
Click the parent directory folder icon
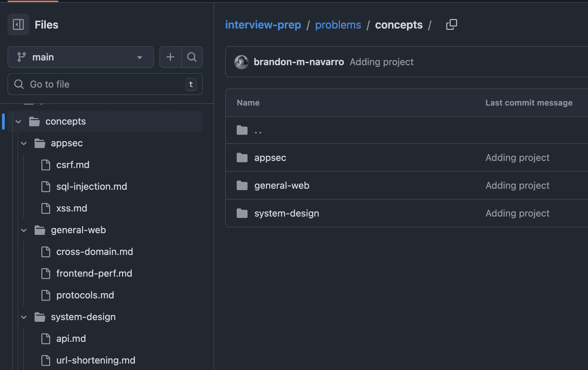[x=242, y=130]
